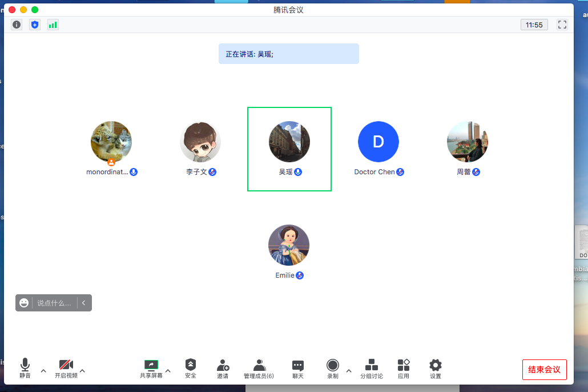Open 管理成员(6) members panel
Screen dimensions: 588x392
coord(259,369)
